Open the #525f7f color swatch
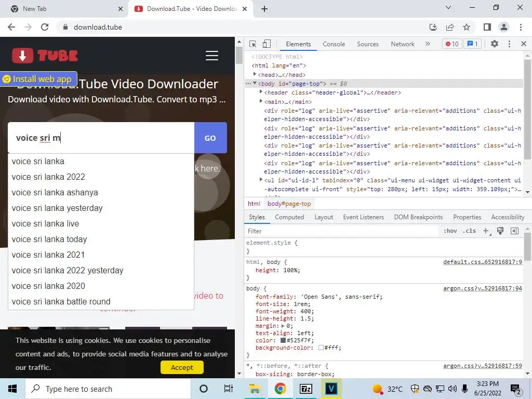 (x=283, y=340)
